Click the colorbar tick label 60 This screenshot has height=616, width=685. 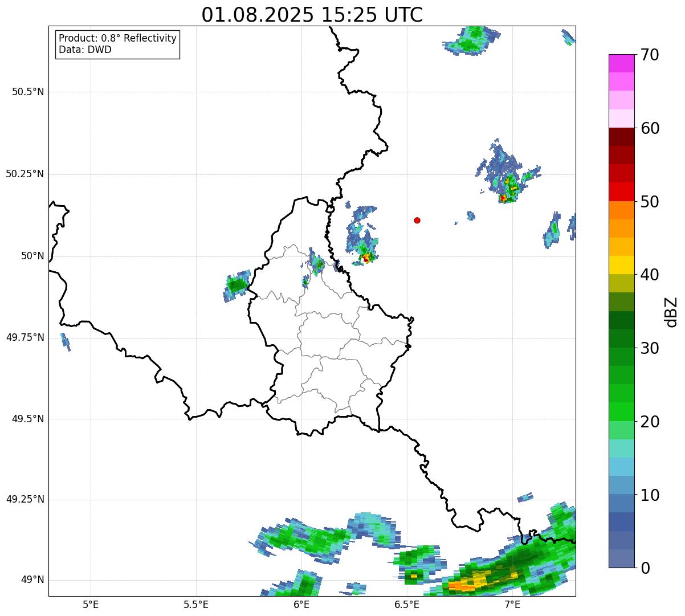tap(650, 128)
